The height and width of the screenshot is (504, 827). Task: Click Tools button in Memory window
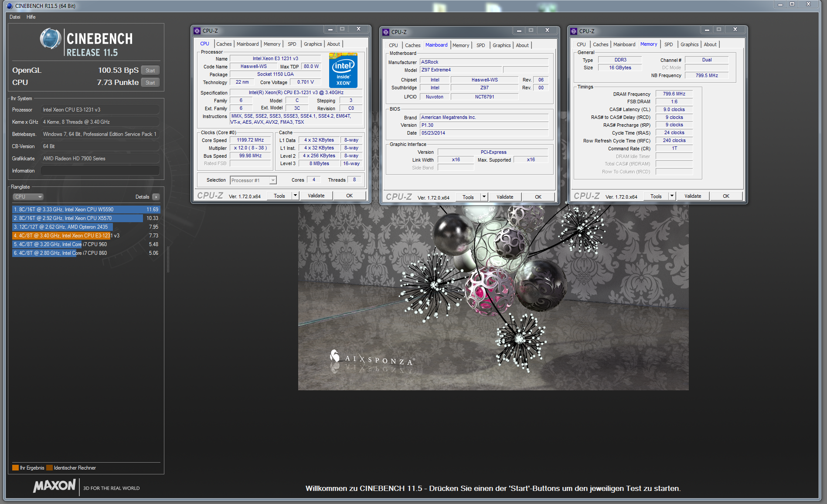(656, 196)
